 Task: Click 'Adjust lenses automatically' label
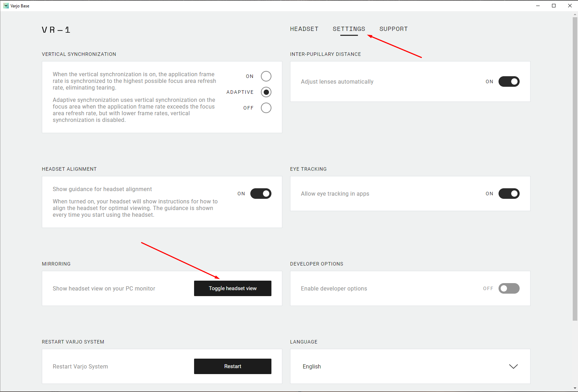pyautogui.click(x=337, y=81)
